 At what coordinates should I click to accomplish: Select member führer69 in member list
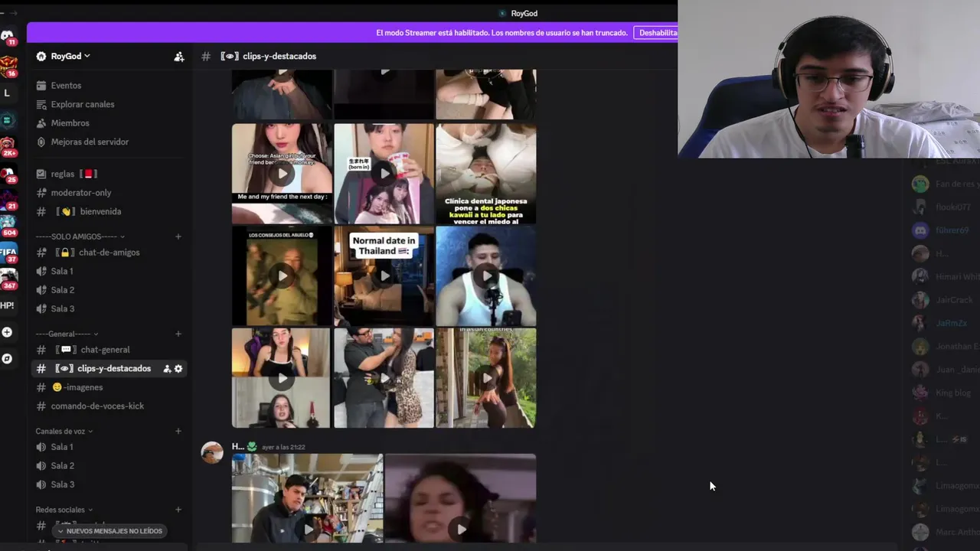(x=942, y=230)
